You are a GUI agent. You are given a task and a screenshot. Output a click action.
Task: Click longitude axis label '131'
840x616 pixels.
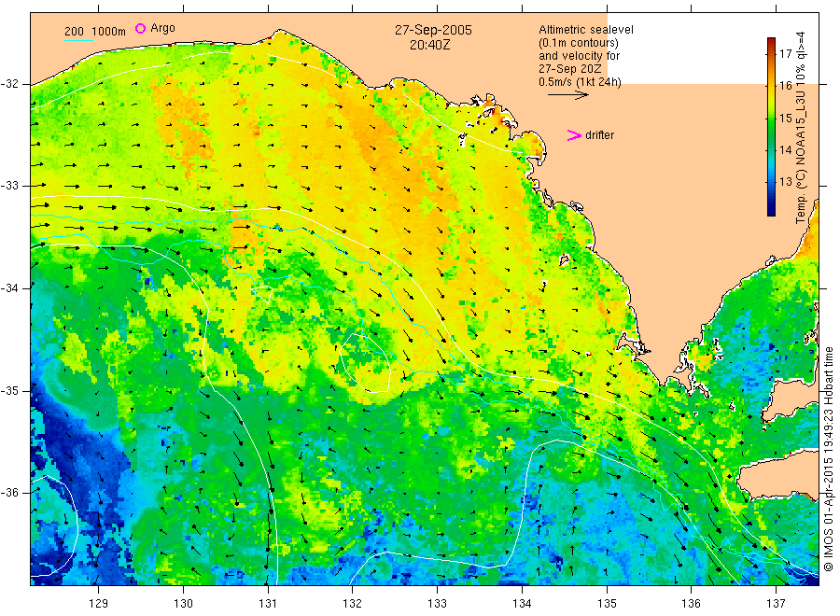click(268, 604)
